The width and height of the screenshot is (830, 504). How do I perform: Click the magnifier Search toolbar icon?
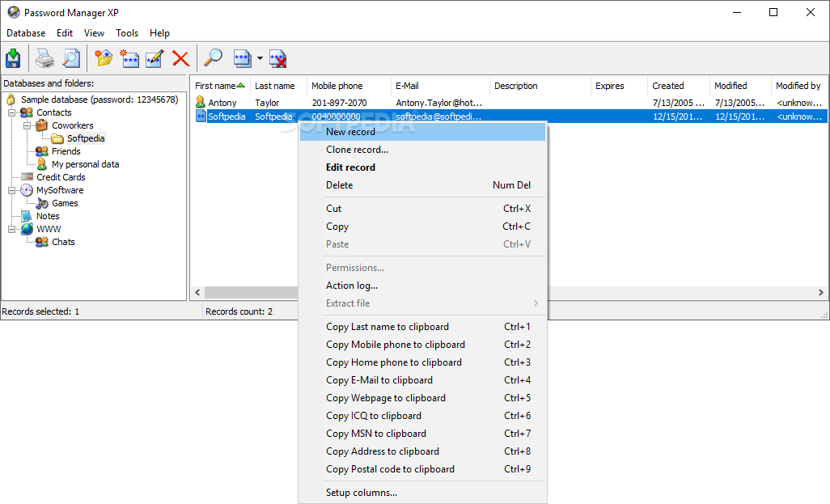213,57
